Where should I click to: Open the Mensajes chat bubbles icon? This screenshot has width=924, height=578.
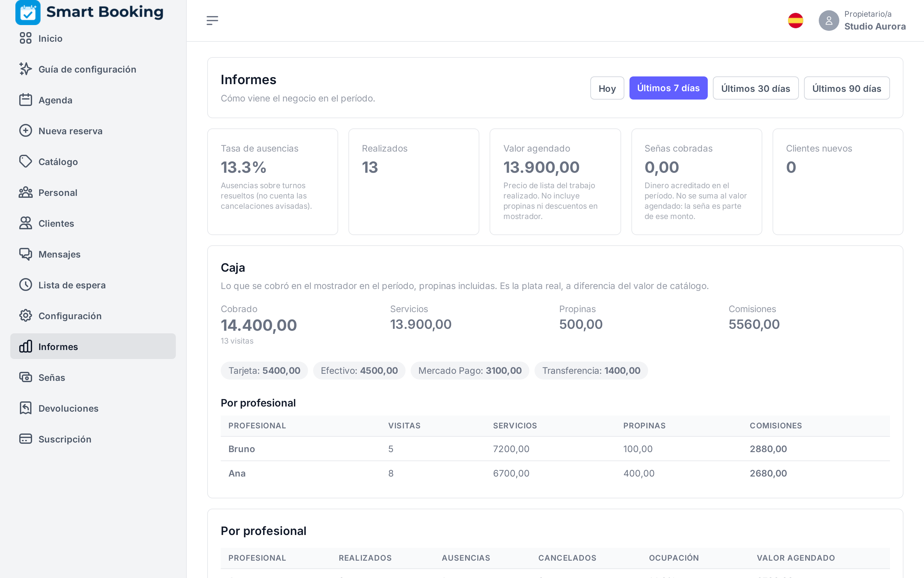[26, 254]
